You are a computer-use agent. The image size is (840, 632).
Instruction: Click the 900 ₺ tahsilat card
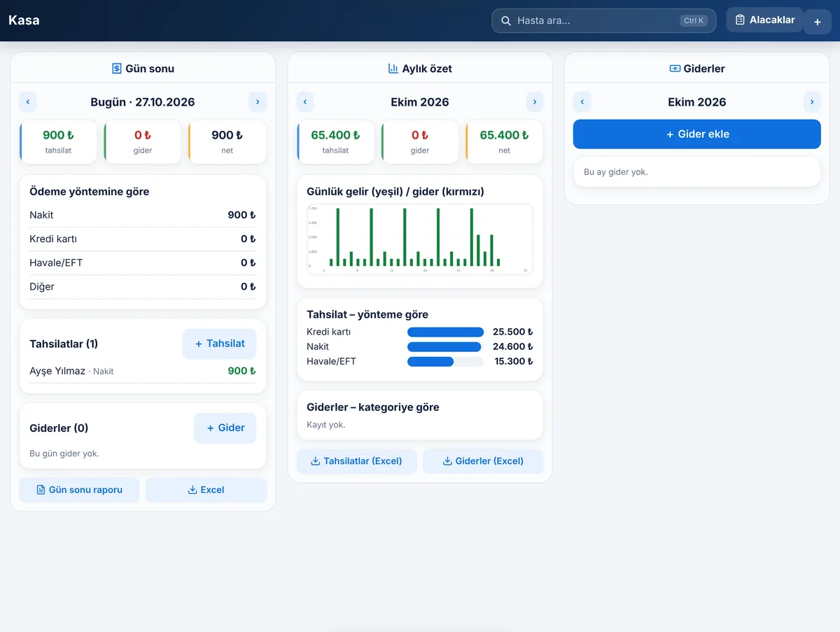point(58,142)
